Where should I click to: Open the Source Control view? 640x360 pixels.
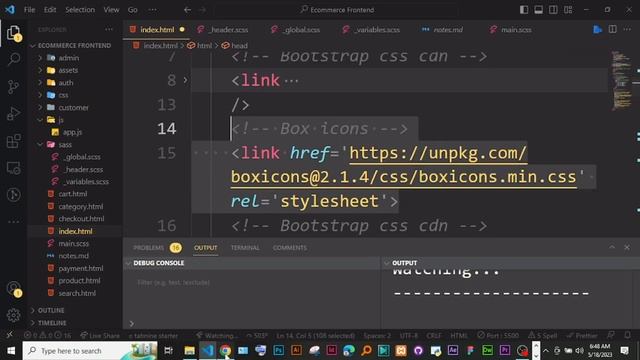tap(13, 87)
